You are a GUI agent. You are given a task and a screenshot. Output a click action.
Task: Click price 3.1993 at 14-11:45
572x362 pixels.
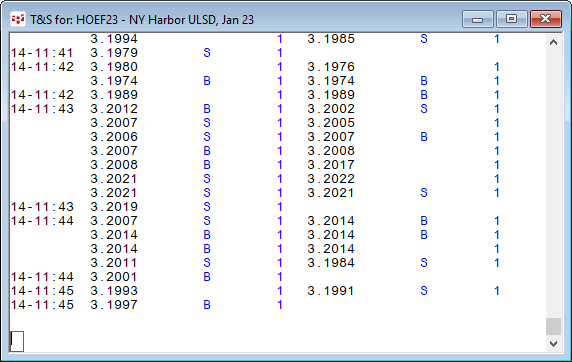[x=114, y=291]
